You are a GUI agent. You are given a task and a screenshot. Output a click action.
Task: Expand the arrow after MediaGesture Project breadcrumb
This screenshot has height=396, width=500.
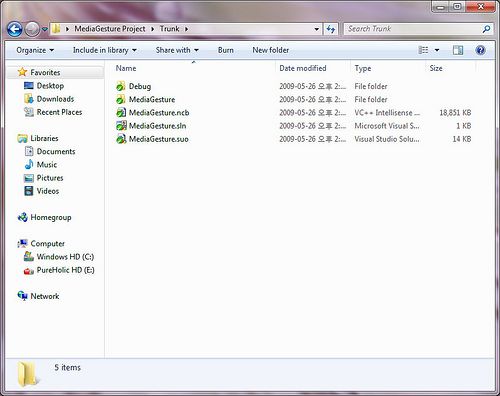[x=152, y=29]
